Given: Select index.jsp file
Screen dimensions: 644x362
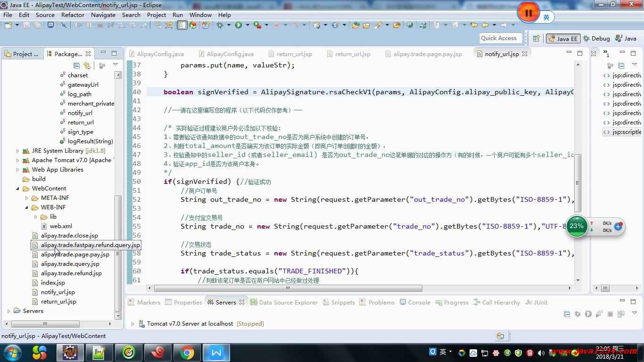Looking at the screenshot, I should (x=53, y=283).
